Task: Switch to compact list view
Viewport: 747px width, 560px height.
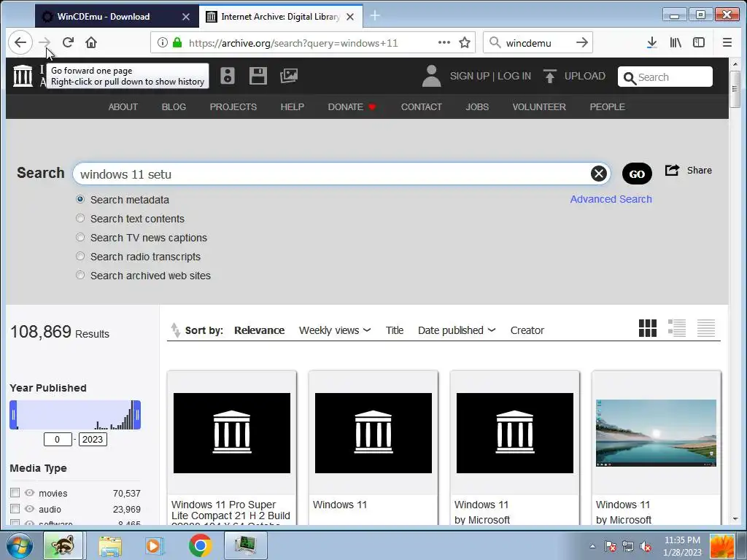Action: pyautogui.click(x=706, y=328)
